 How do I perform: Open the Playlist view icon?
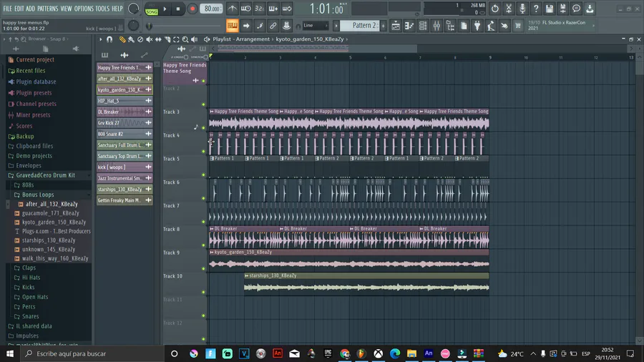(396, 26)
